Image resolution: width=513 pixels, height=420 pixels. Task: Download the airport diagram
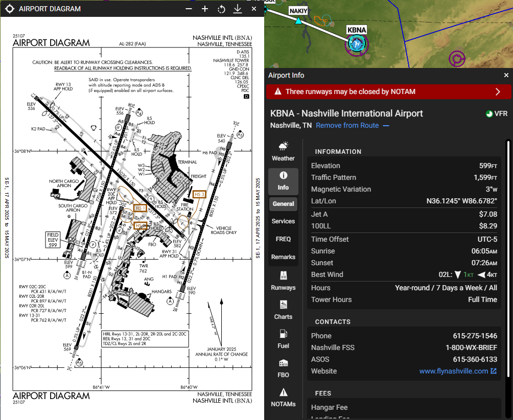tap(238, 9)
